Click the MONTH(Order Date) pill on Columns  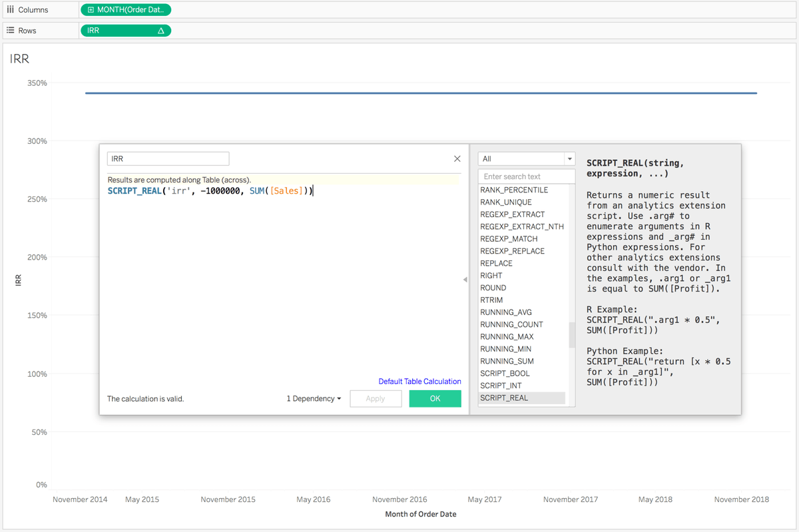coord(125,10)
